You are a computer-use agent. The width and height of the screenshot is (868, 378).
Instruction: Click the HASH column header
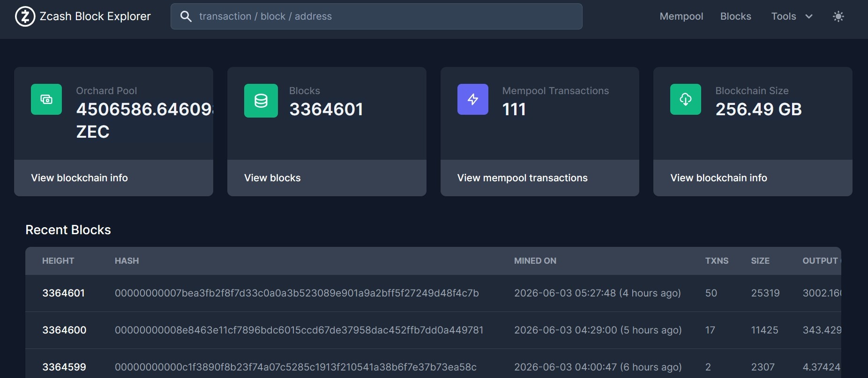pos(127,261)
